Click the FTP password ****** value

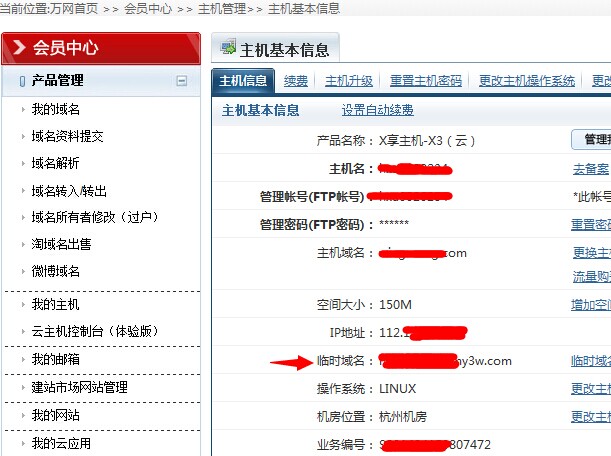pos(394,223)
